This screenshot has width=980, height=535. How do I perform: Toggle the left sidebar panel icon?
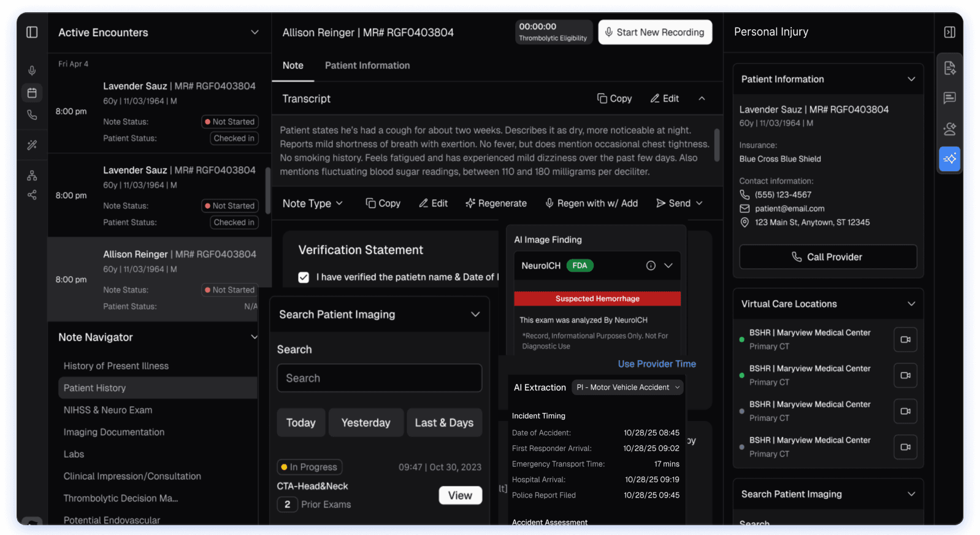coord(32,32)
